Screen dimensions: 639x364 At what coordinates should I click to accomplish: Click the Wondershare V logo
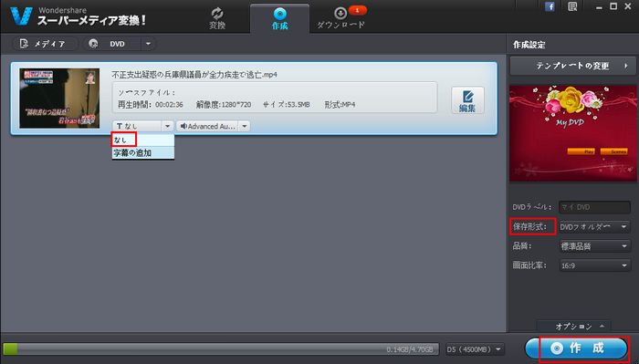(21, 16)
